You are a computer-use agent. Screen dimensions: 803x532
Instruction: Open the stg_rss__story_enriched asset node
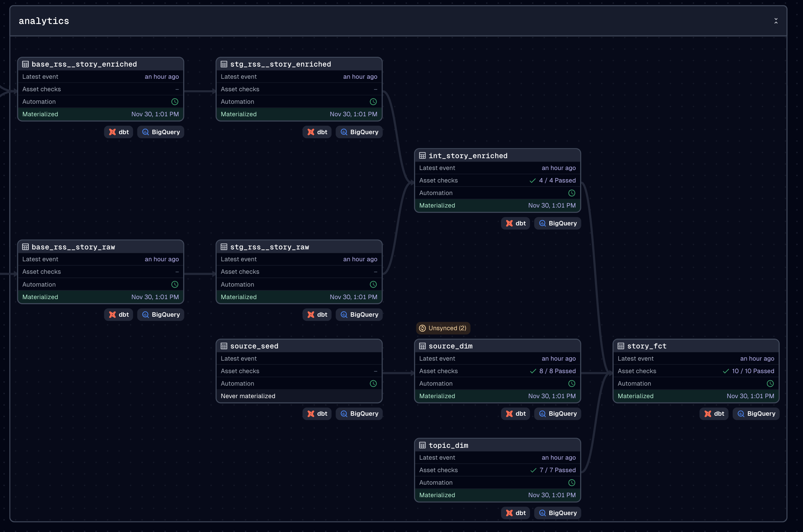(280, 64)
